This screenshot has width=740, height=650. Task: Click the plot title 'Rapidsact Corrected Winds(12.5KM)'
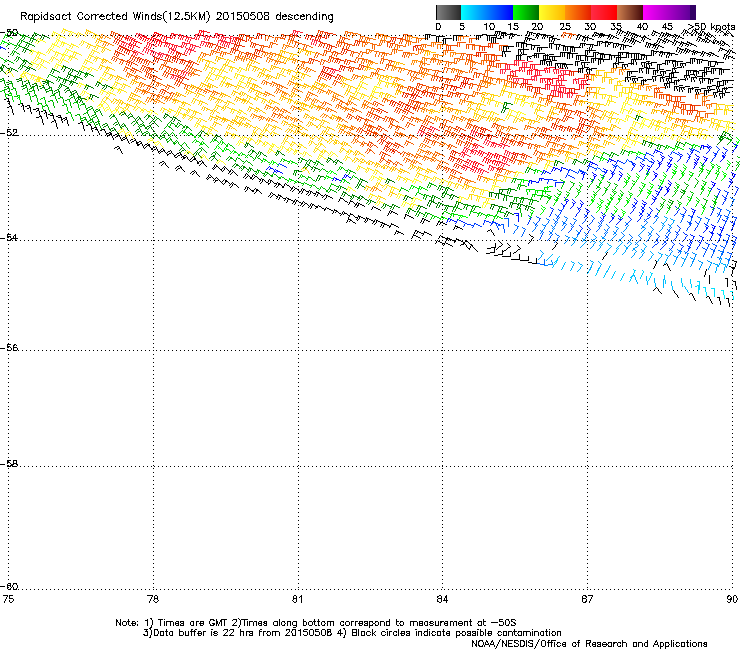coord(115,17)
